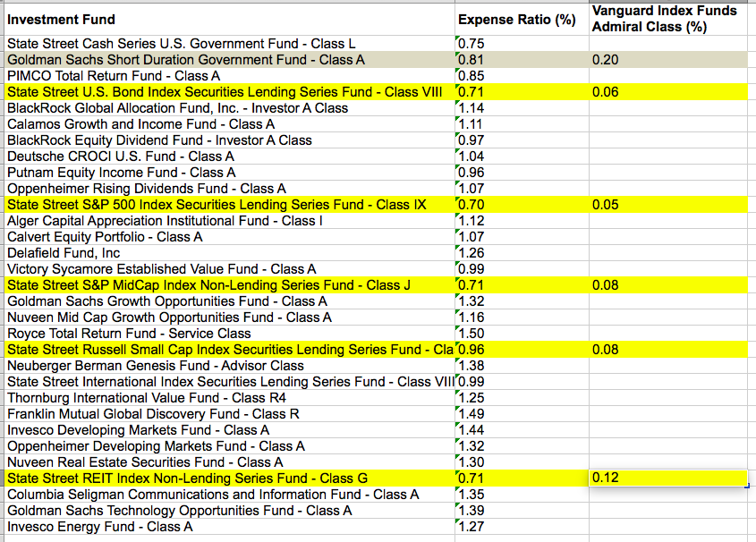Viewport: 756px width, 542px height.
Task: Select expense ratio value 1.39
Action: (x=522, y=511)
